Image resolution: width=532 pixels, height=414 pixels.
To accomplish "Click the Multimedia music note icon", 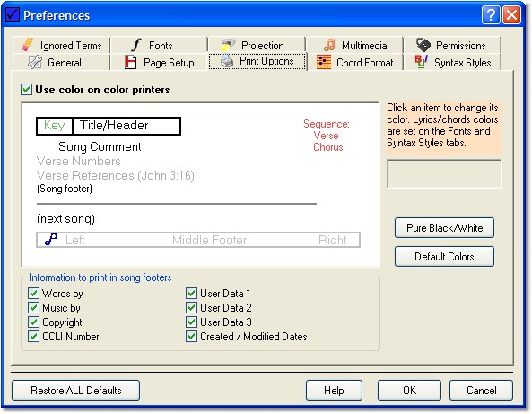I will point(329,45).
